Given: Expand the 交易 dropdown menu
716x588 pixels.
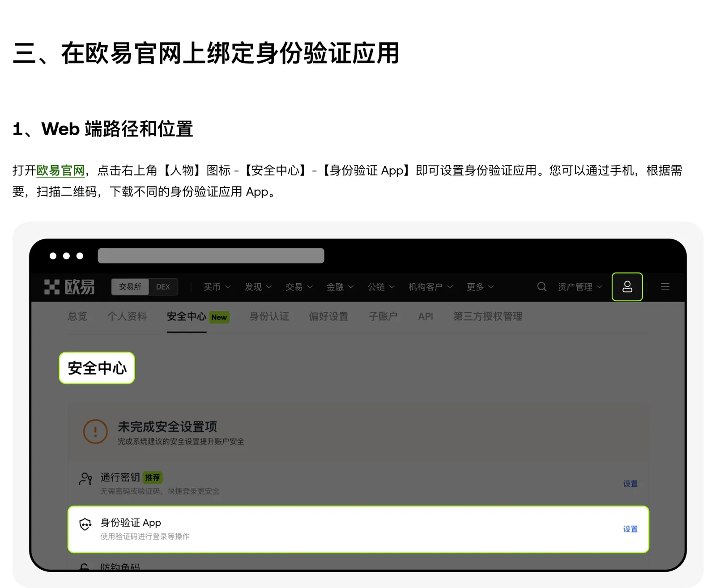Looking at the screenshot, I should (299, 287).
